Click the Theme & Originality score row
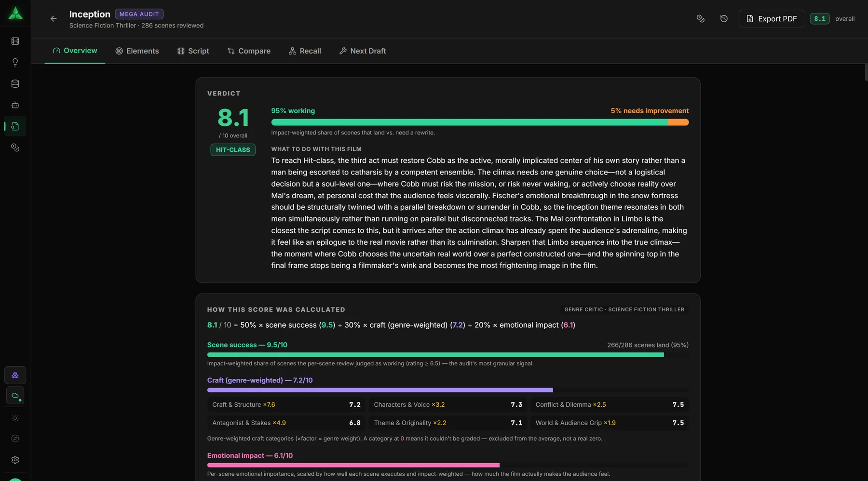The width and height of the screenshot is (868, 481). pos(448,423)
